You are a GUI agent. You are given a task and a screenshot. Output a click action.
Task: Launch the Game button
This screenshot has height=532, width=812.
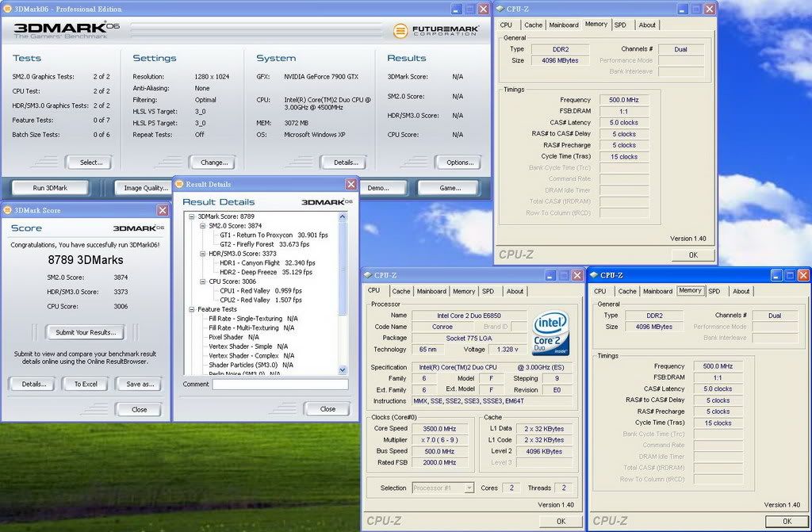(x=450, y=188)
